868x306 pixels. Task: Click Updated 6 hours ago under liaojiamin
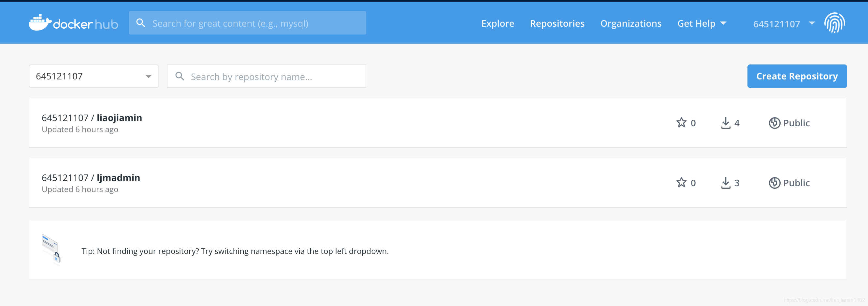[x=80, y=130]
